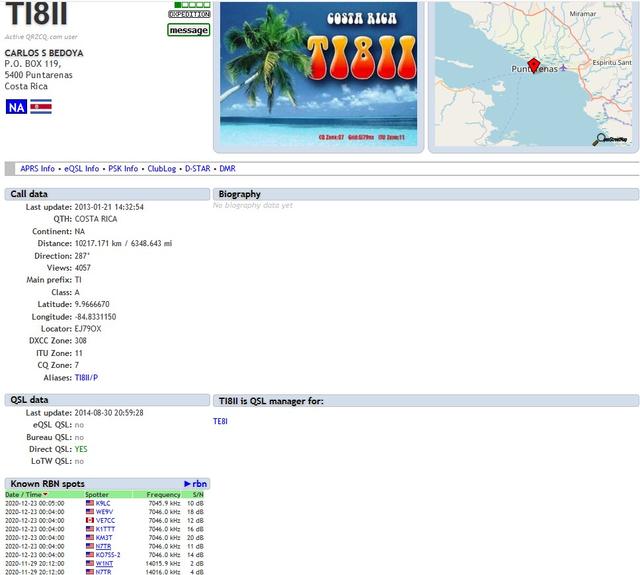This screenshot has width=640, height=575.
Task: Open the TI8II/P alias link
Action: point(86,377)
